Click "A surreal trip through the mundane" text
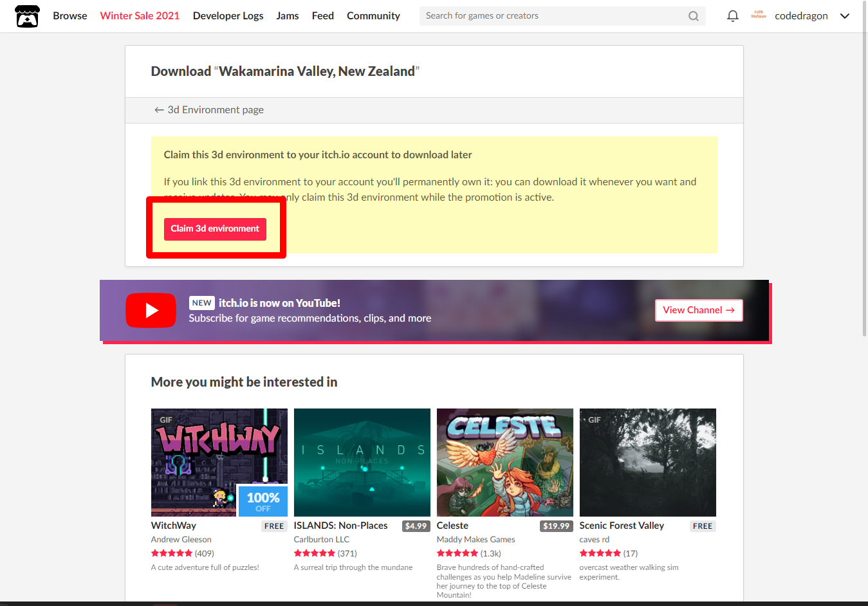 [x=353, y=567]
